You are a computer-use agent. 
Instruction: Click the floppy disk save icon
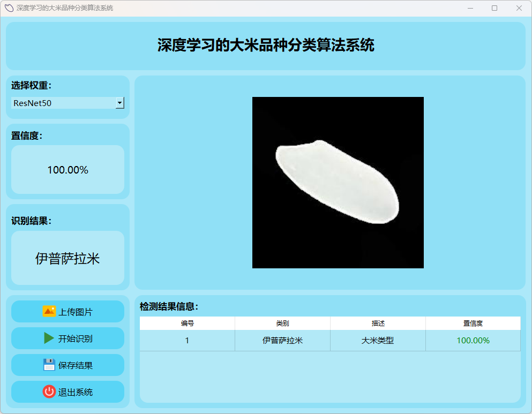[x=49, y=365]
